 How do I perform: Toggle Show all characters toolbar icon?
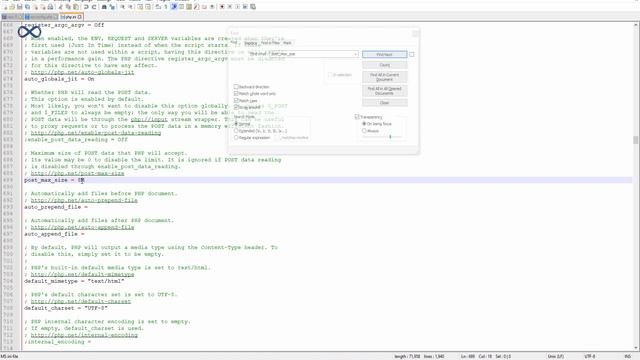click(x=166, y=7)
